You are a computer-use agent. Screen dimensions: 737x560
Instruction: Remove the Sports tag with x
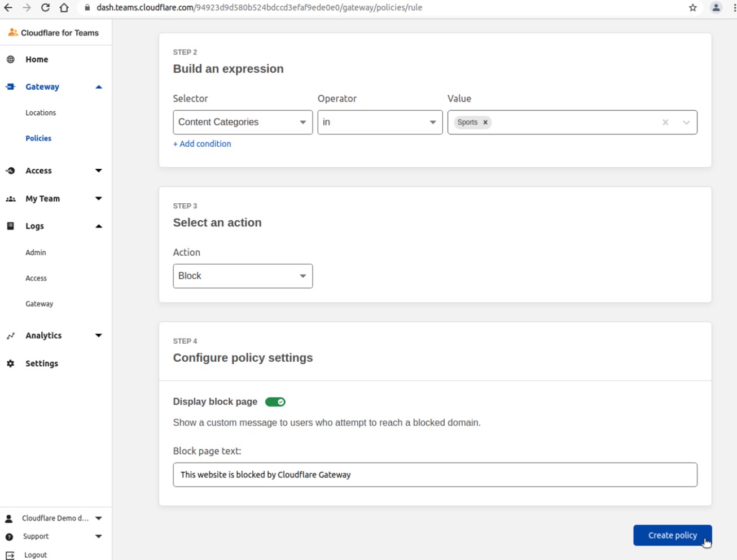coord(485,122)
